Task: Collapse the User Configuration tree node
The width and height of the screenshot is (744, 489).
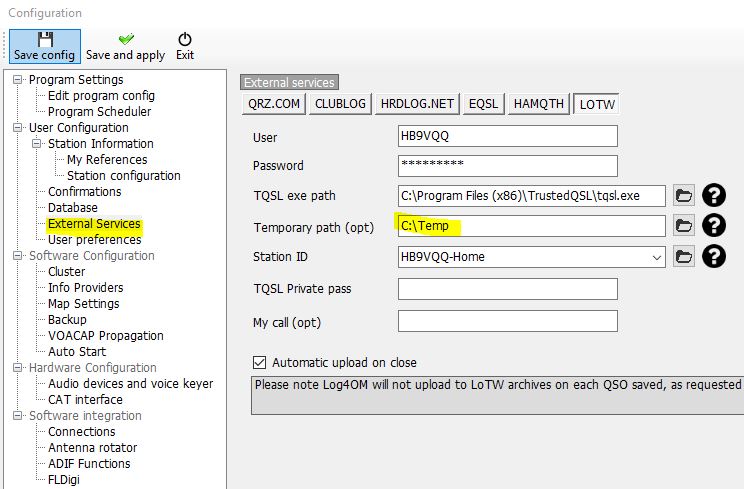Action: pos(18,128)
